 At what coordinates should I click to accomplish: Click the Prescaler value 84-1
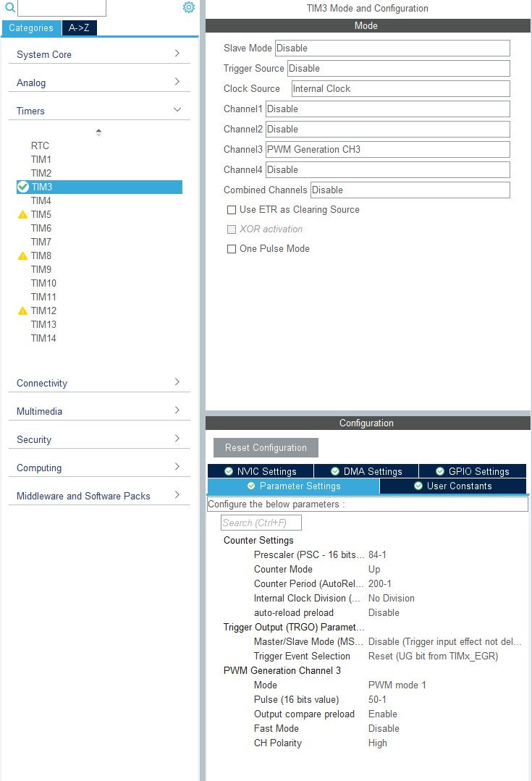[x=377, y=555]
